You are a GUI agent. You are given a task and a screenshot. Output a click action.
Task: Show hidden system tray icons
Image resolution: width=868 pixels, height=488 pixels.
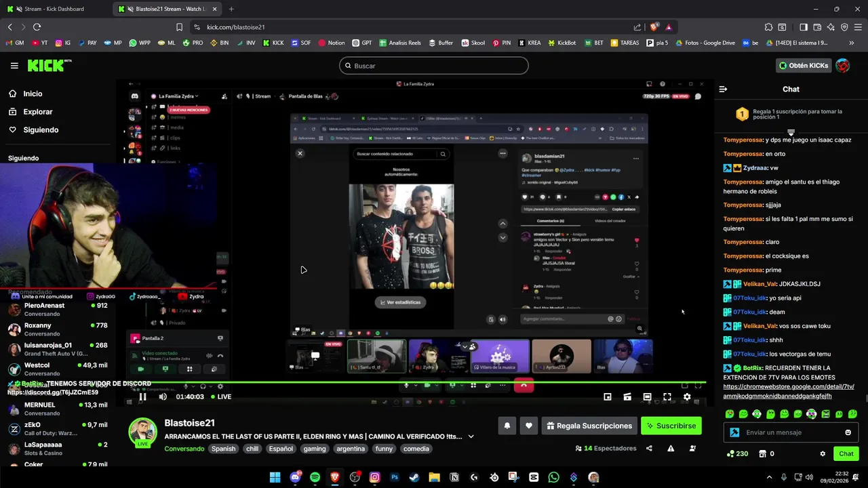[x=769, y=477]
